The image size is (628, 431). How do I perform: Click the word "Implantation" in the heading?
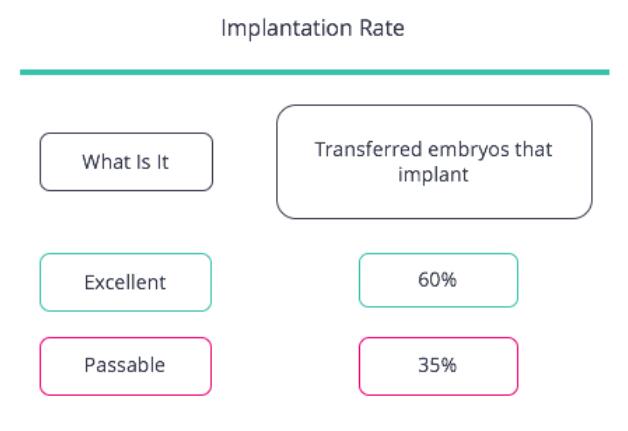(287, 29)
